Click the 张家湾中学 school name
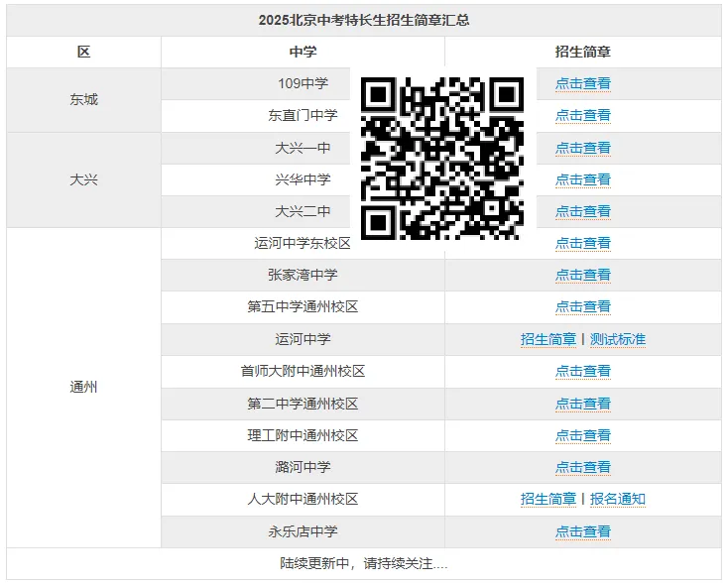Image resolution: width=728 pixels, height=584 pixels. [303, 275]
